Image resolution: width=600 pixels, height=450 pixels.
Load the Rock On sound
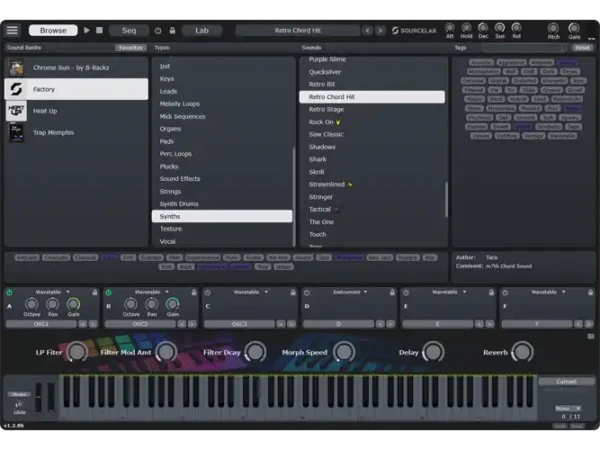372,122
